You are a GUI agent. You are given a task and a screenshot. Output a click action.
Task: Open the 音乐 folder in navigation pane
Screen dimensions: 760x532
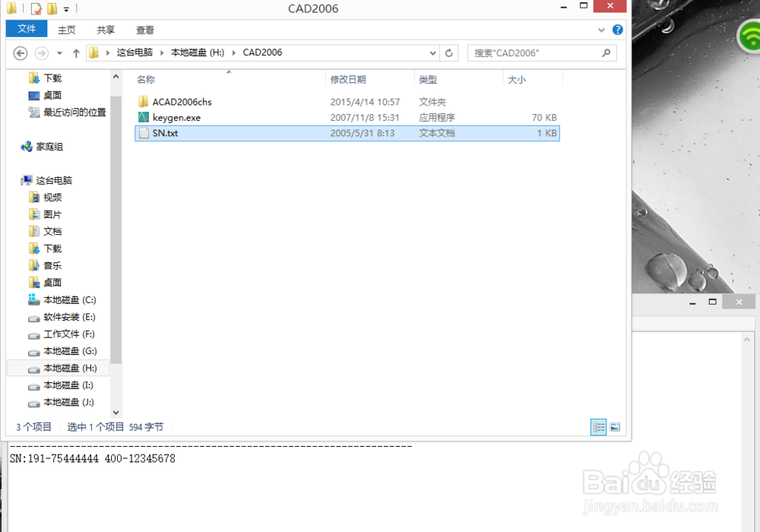[52, 266]
